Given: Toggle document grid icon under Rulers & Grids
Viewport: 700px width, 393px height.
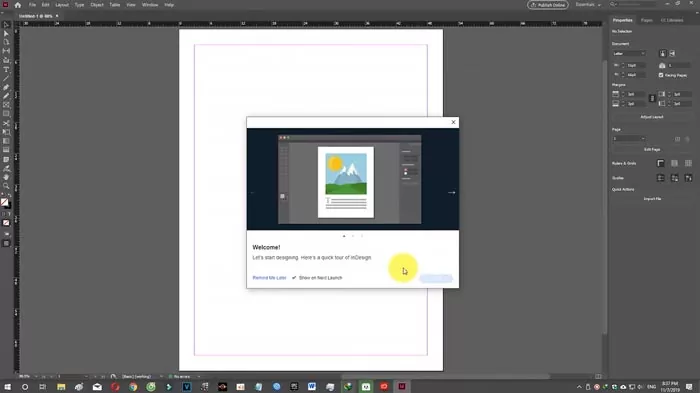Looking at the screenshot, I should tap(688, 163).
